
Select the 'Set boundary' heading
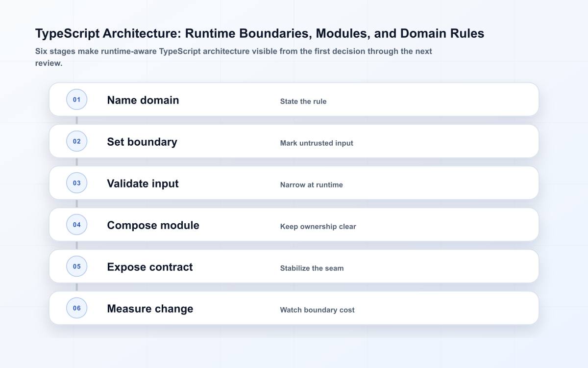[x=142, y=142]
